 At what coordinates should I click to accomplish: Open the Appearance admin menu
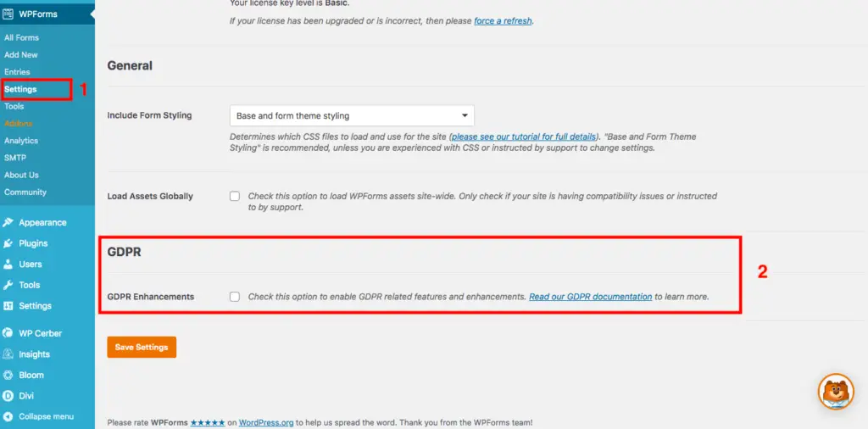tap(42, 222)
